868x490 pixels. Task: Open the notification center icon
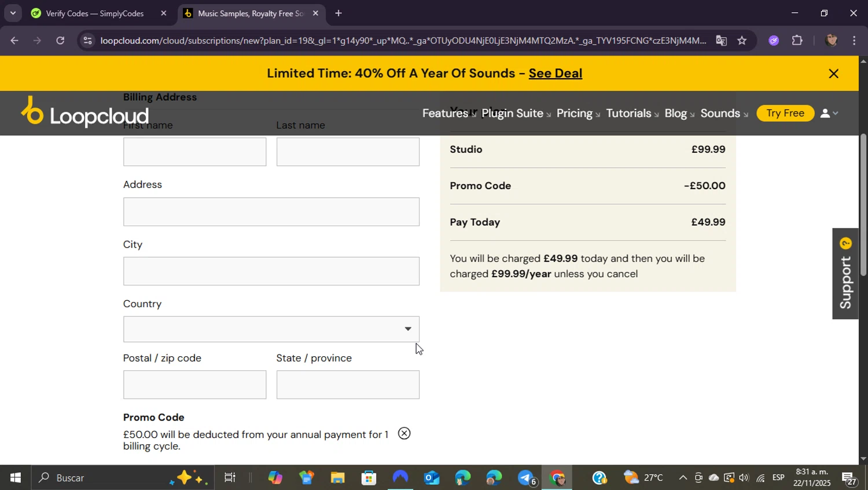coord(849,479)
